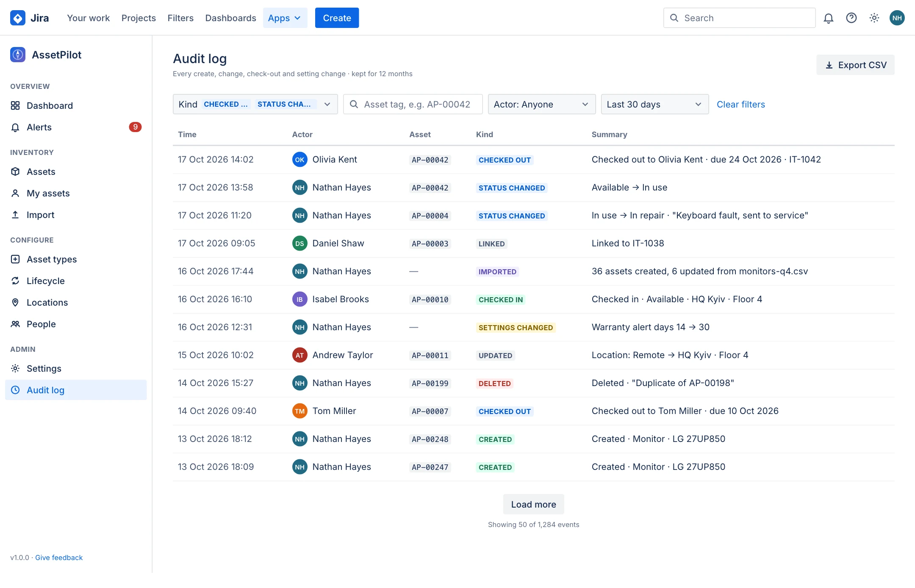Open the Filters menu
The height and width of the screenshot is (588, 915).
(180, 18)
